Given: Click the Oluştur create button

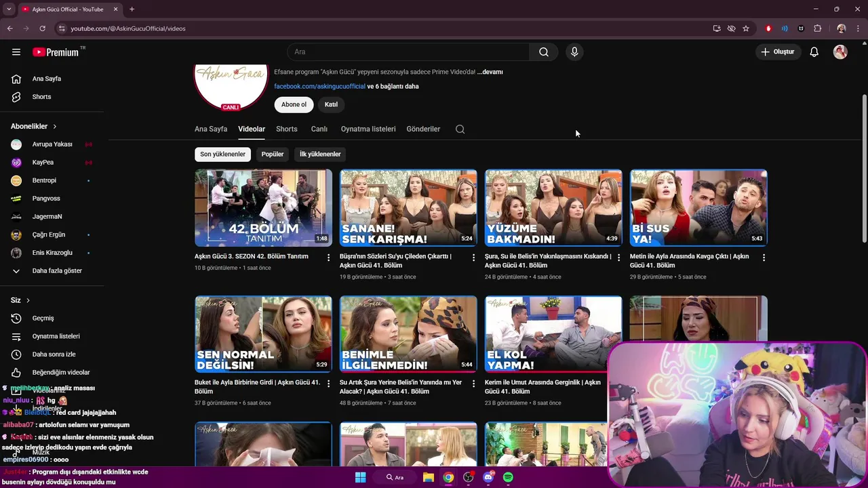Looking at the screenshot, I should [x=778, y=52].
